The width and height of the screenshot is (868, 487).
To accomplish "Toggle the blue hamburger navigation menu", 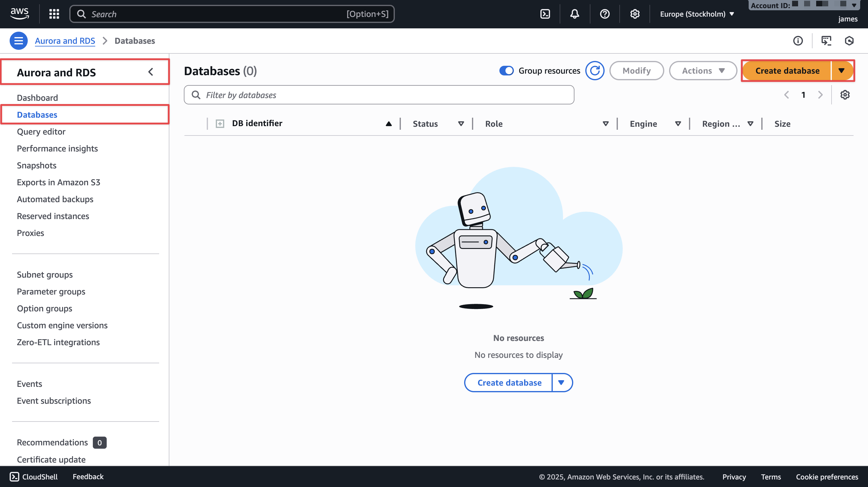I will [18, 41].
